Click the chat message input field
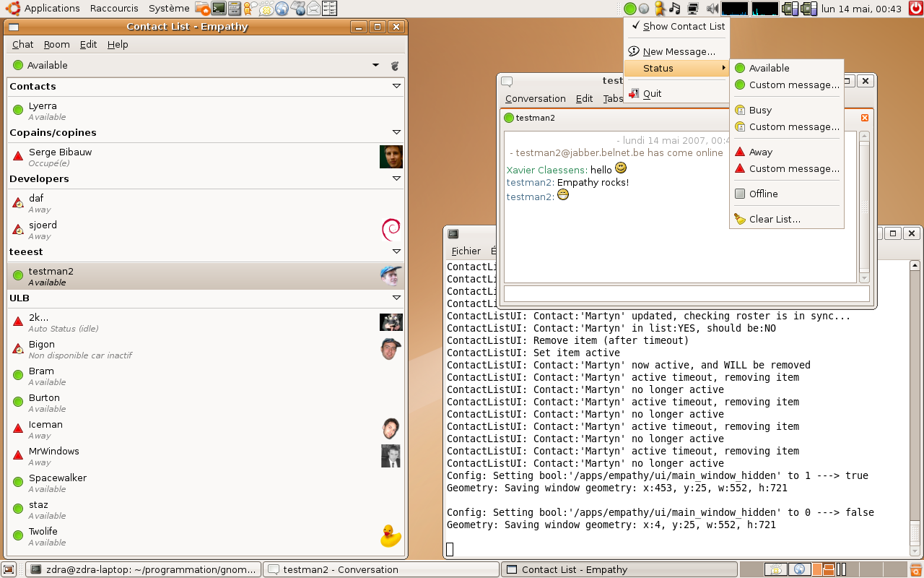 [x=687, y=293]
